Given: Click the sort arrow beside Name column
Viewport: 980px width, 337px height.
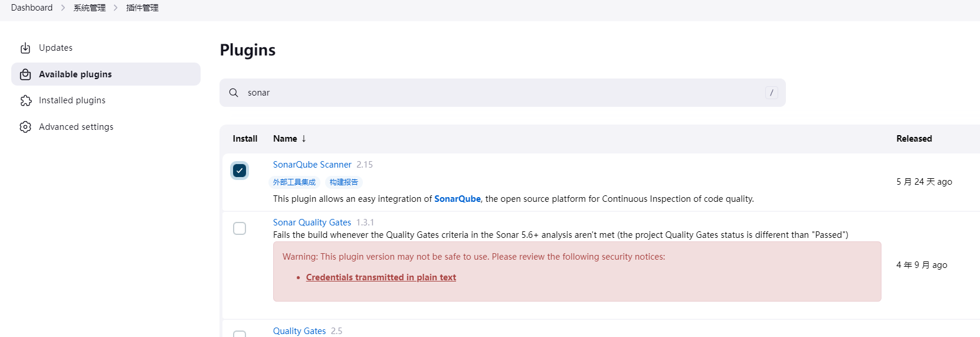Looking at the screenshot, I should pos(304,139).
